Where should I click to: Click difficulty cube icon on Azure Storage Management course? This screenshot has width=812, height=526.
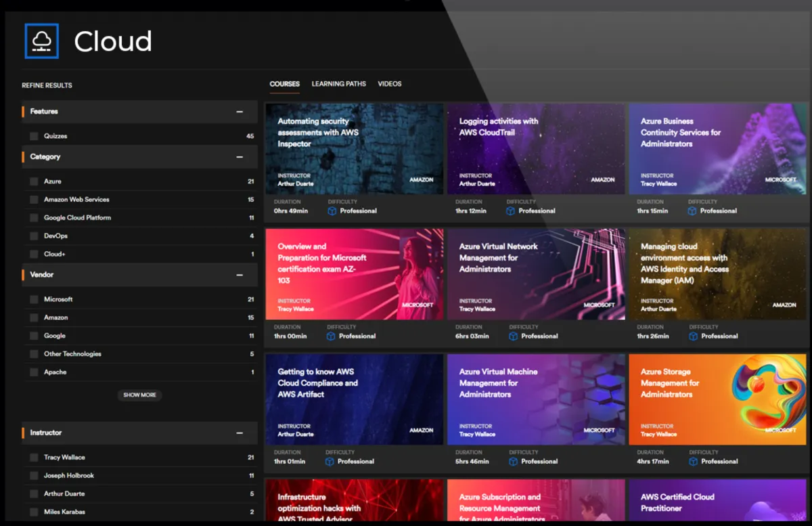[693, 462]
